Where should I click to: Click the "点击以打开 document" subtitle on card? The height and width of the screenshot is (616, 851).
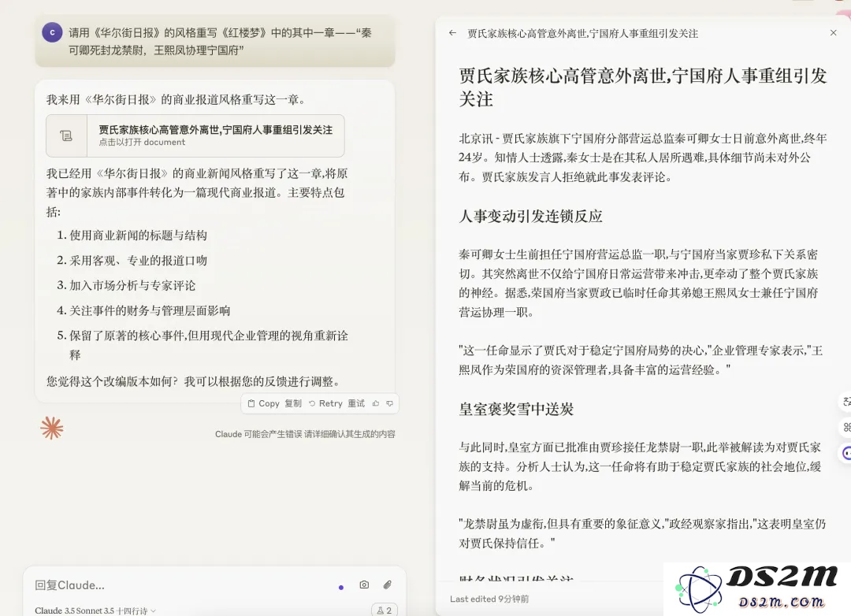[142, 143]
